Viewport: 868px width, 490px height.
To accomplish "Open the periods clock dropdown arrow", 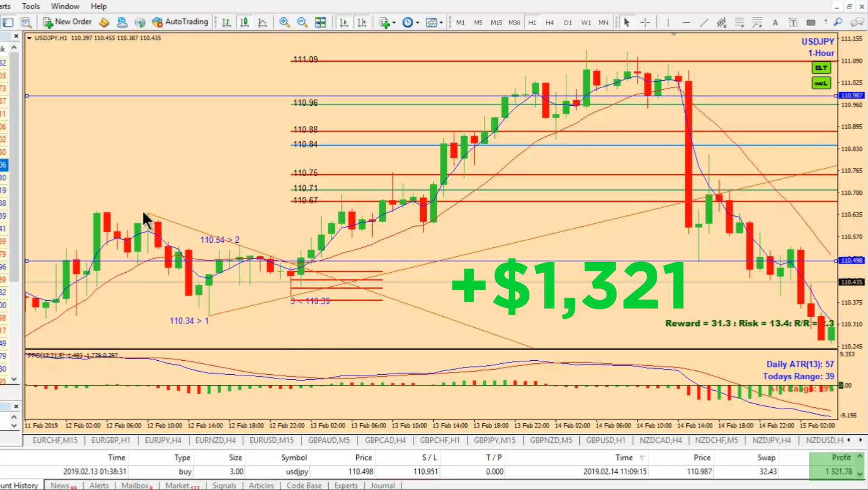I will pyautogui.click(x=417, y=22).
